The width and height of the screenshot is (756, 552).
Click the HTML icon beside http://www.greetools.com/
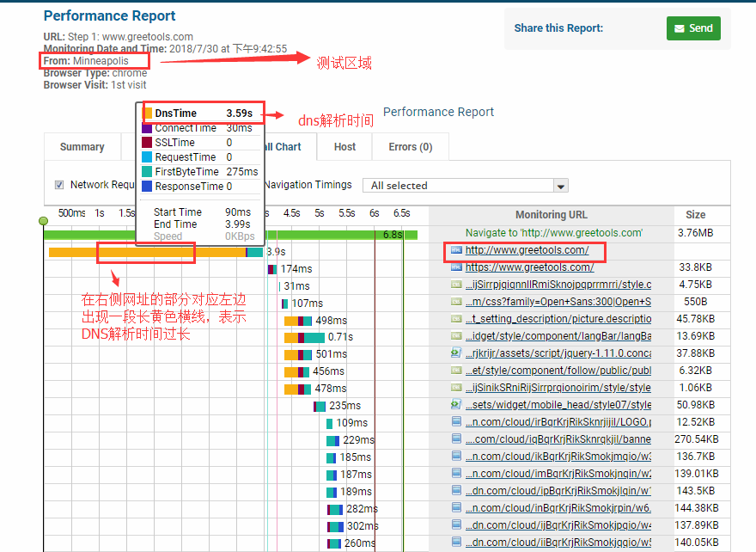tap(456, 250)
